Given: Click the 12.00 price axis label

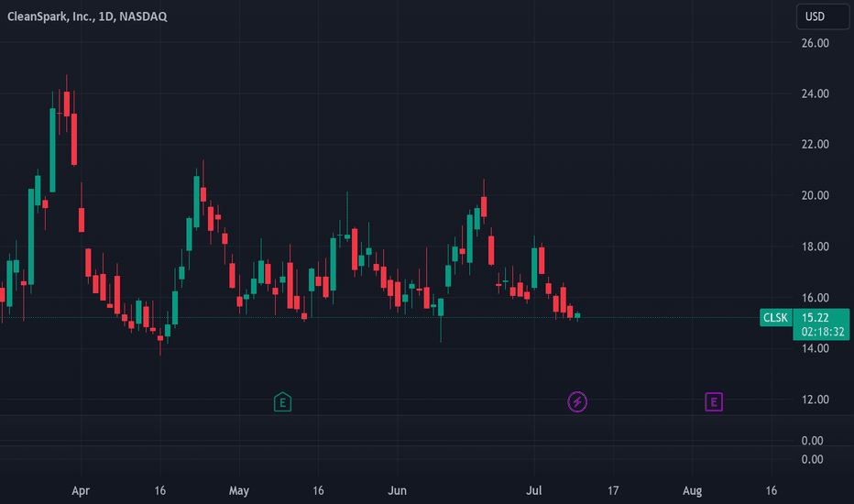Looking at the screenshot, I should click(815, 400).
